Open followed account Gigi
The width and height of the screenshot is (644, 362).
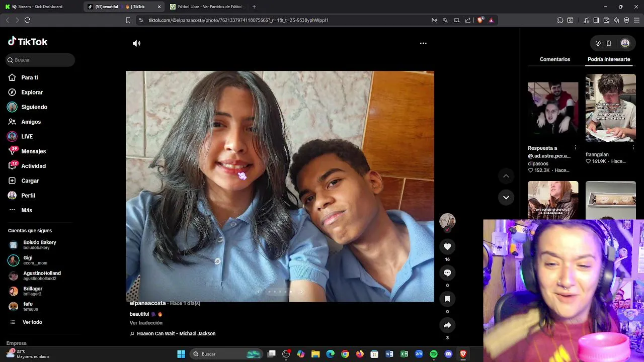coord(28,260)
